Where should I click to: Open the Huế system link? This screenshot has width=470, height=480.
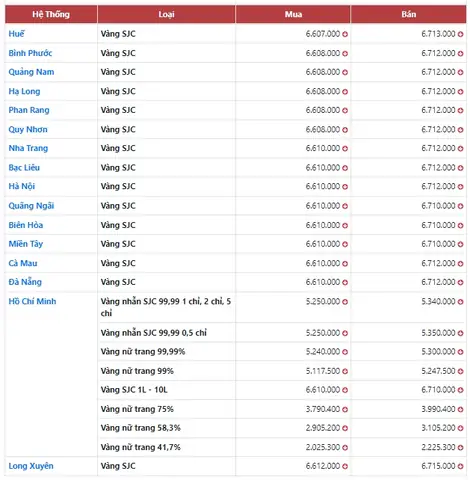coord(16,34)
